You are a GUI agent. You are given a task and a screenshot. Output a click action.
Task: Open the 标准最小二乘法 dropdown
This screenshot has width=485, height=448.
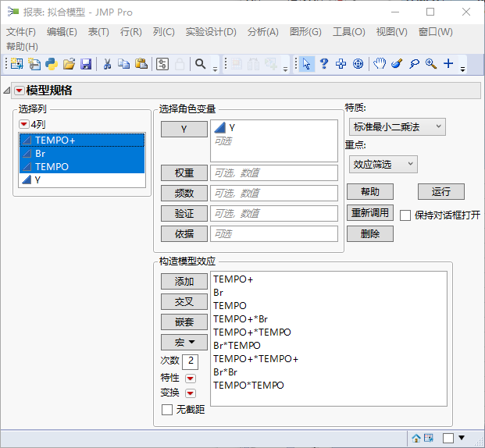397,126
